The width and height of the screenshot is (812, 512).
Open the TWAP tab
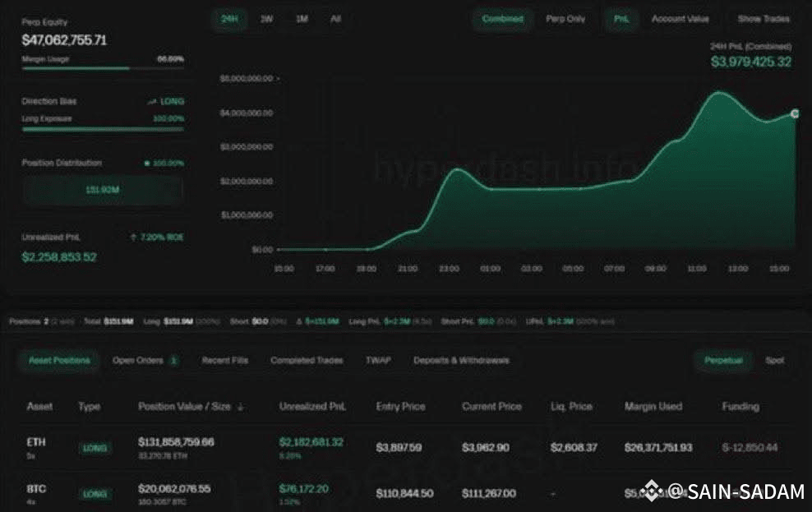coord(378,360)
